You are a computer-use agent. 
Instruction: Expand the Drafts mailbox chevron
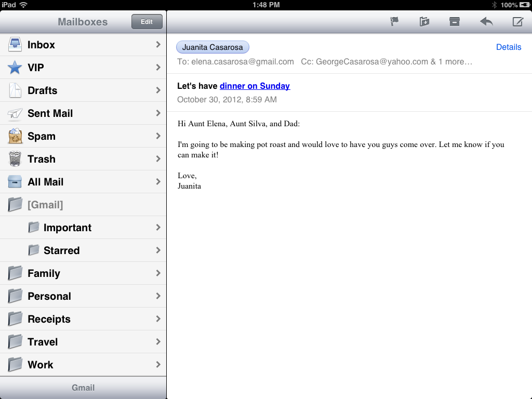pos(158,90)
